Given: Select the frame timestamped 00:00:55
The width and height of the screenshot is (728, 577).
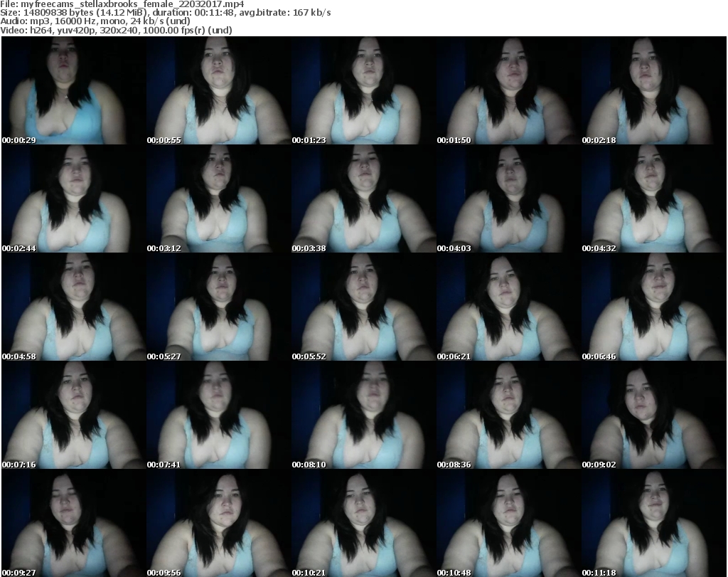Looking at the screenshot, I should pyautogui.click(x=218, y=90).
